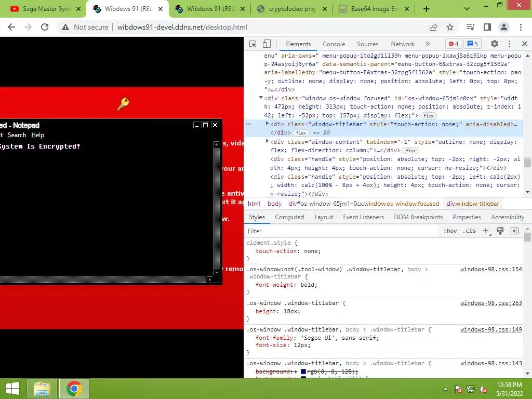Click the address bar URL
The image size is (532, 399).
pos(182,27)
